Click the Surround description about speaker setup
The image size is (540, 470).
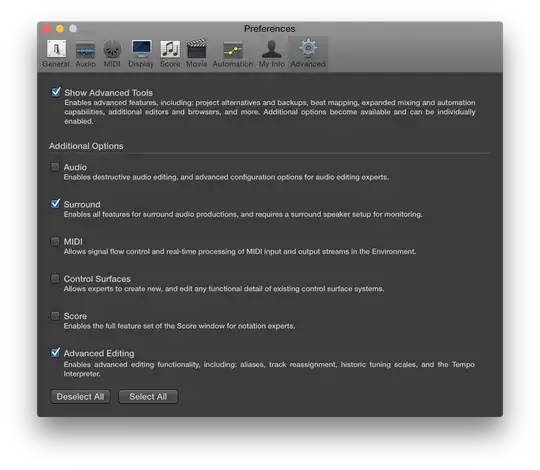[x=243, y=214]
